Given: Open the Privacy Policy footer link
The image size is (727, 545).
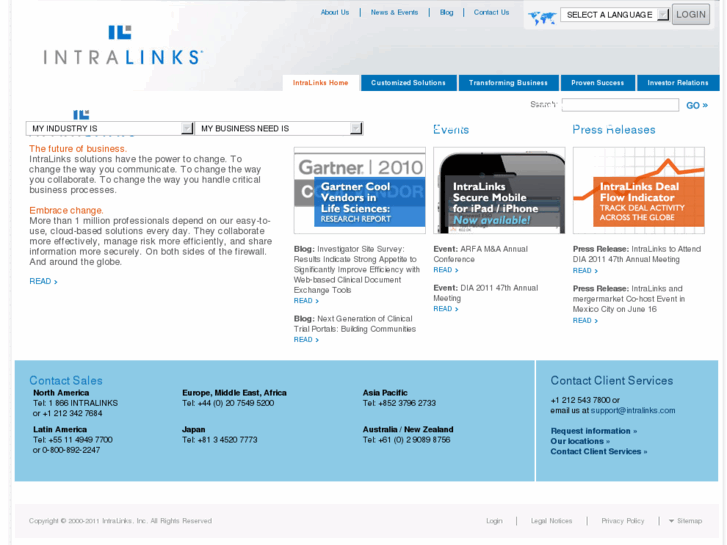Looking at the screenshot, I should [x=623, y=521].
